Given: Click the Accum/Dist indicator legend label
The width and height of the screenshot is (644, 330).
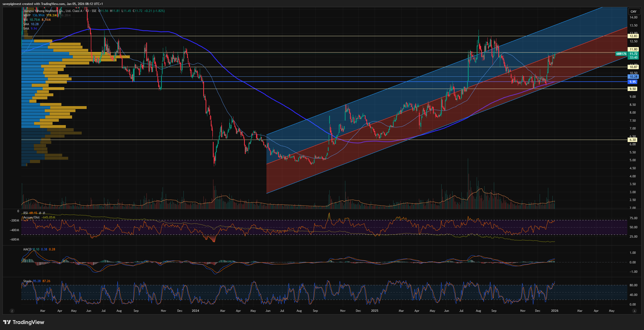Looking at the screenshot, I should (31, 217).
